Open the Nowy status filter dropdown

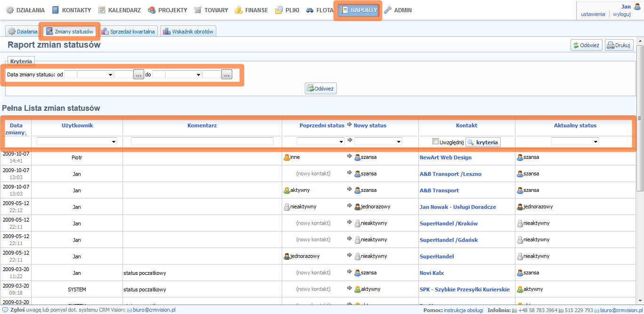pos(378,141)
